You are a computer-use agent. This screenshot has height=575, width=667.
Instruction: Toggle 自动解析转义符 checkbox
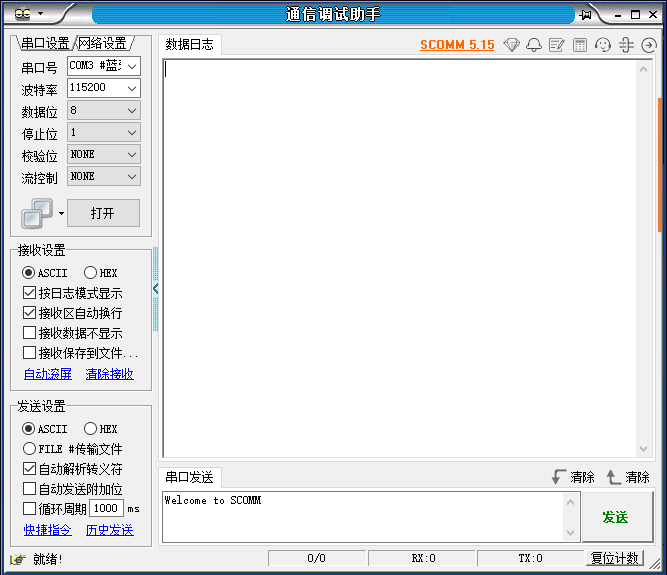(73, 469)
